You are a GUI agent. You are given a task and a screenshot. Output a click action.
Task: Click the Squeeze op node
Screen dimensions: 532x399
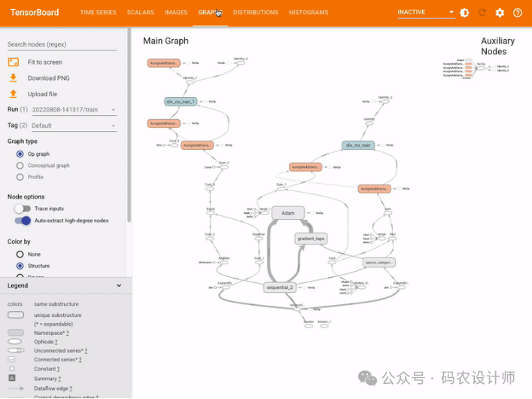[x=259, y=239]
